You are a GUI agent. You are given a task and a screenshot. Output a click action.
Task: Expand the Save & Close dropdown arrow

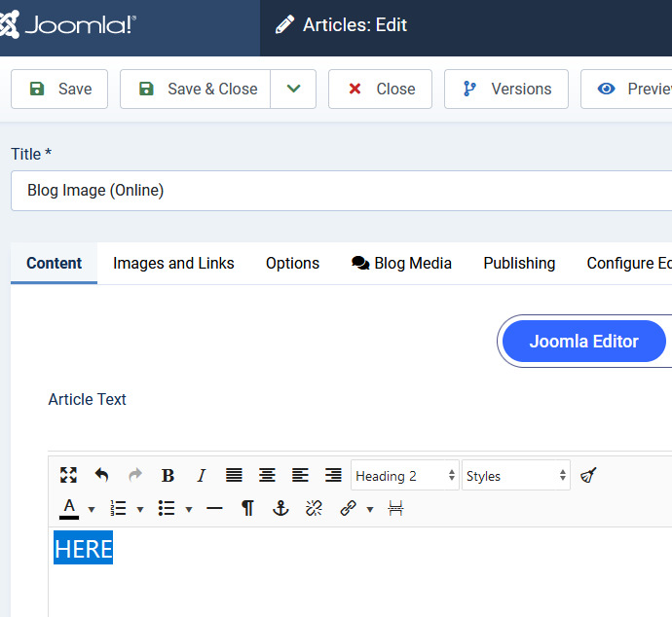(x=293, y=89)
